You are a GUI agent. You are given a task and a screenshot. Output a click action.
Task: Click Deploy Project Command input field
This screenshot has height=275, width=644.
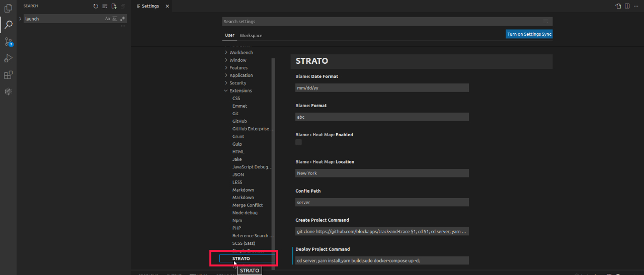point(382,260)
